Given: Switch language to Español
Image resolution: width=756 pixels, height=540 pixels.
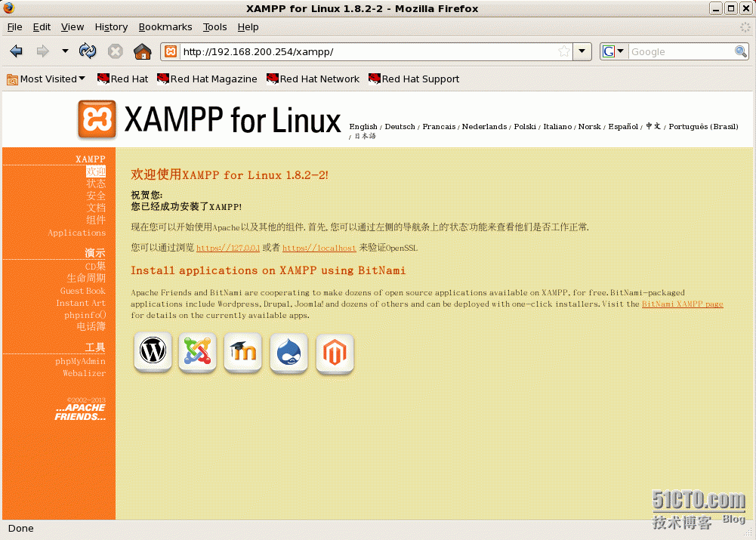Looking at the screenshot, I should [623, 126].
